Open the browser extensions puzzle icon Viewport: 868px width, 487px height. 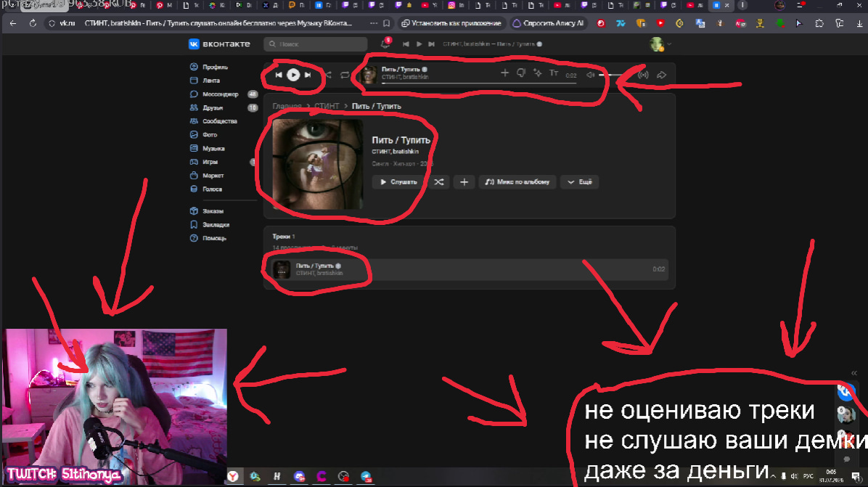click(820, 23)
